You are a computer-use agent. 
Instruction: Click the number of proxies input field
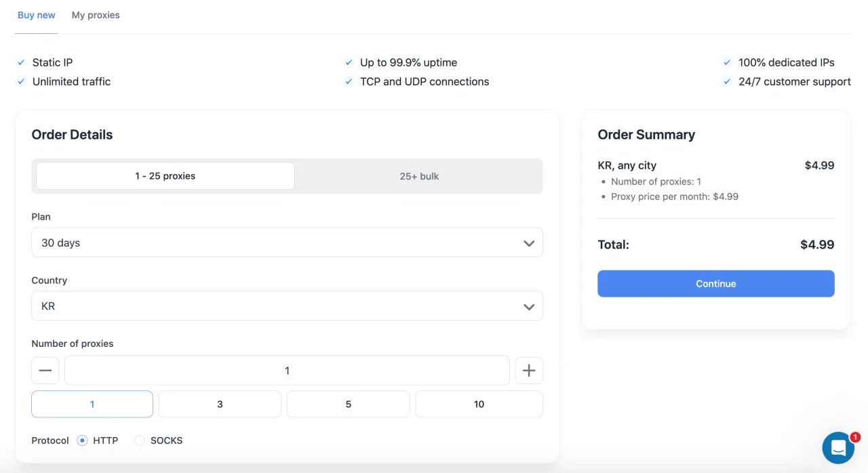287,371
